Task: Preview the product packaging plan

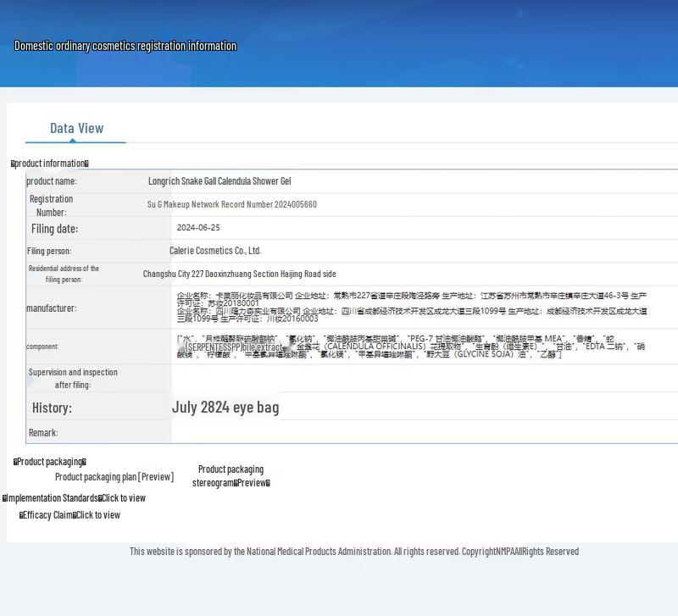Action: (156, 477)
